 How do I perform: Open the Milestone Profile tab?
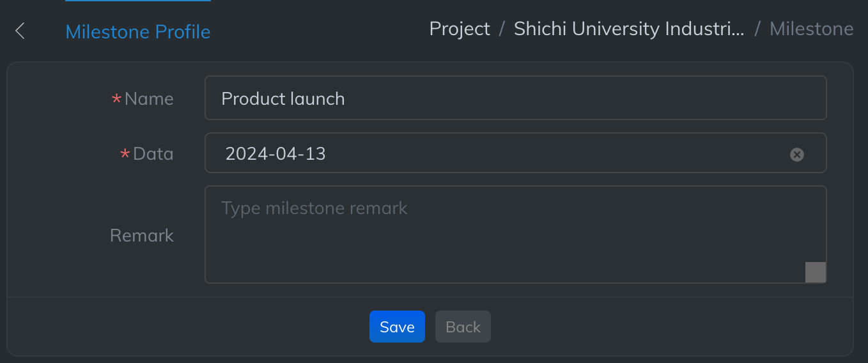(x=138, y=31)
